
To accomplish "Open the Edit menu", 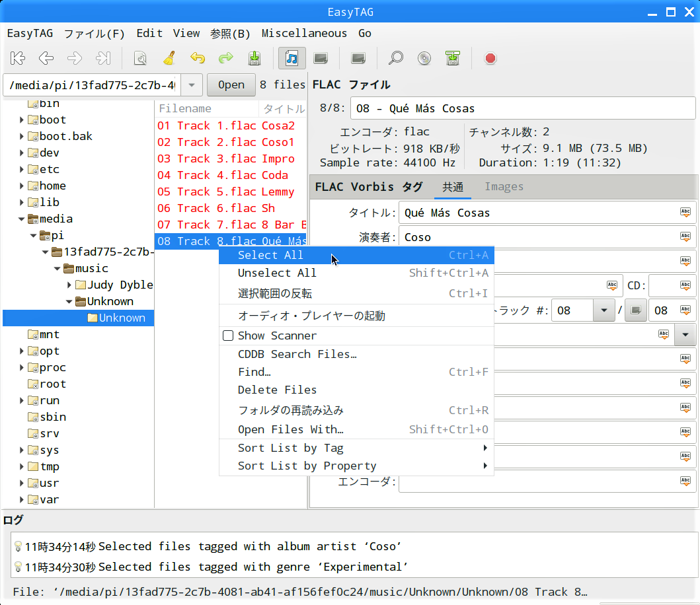I will [x=149, y=34].
